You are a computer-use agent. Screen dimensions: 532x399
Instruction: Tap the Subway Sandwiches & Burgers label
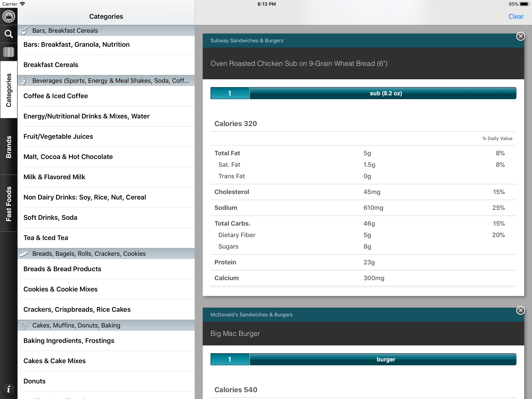(x=247, y=41)
